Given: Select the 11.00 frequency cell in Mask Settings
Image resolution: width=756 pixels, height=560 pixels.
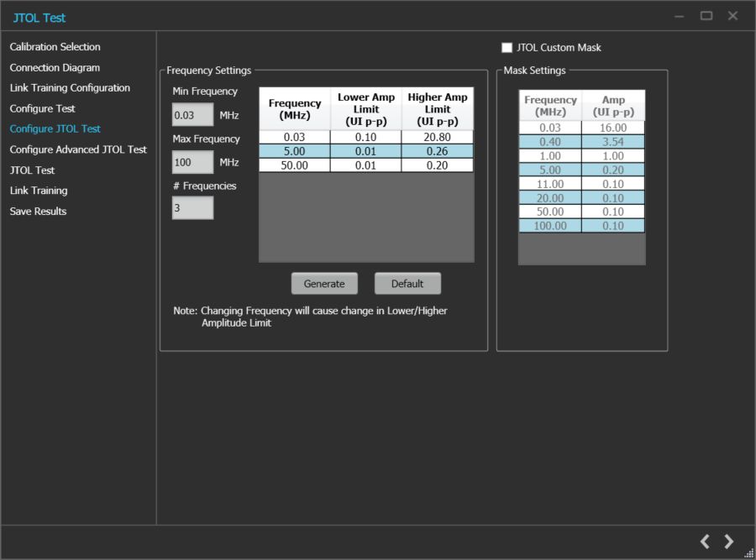Looking at the screenshot, I should coord(550,184).
